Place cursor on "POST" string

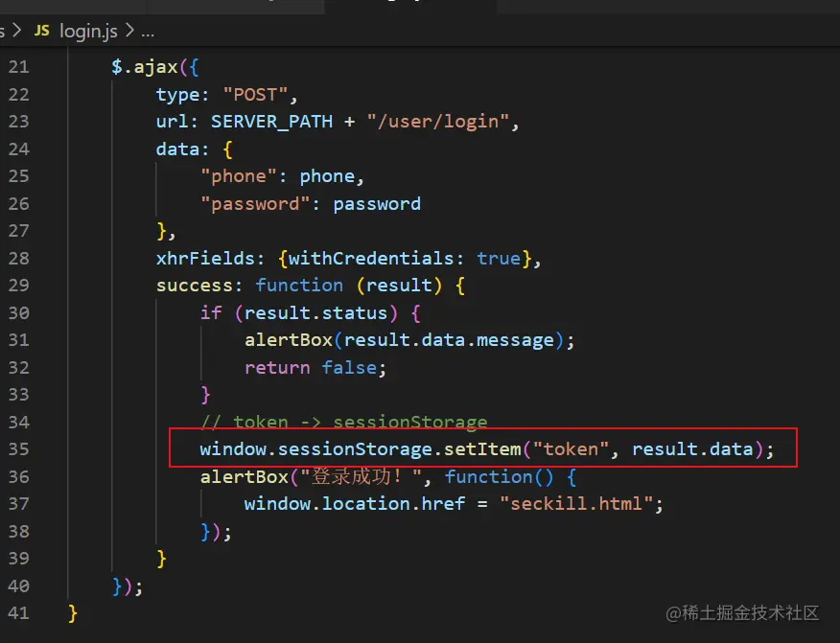[255, 95]
